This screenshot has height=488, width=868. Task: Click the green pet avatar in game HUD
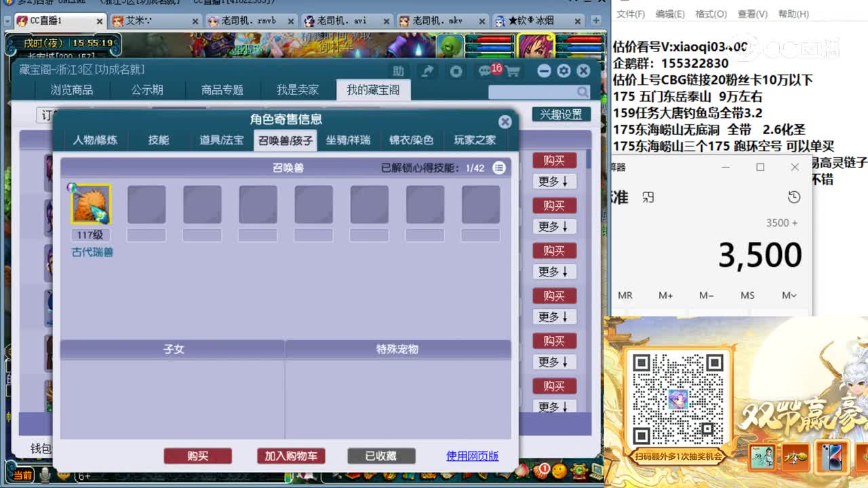pos(450,46)
